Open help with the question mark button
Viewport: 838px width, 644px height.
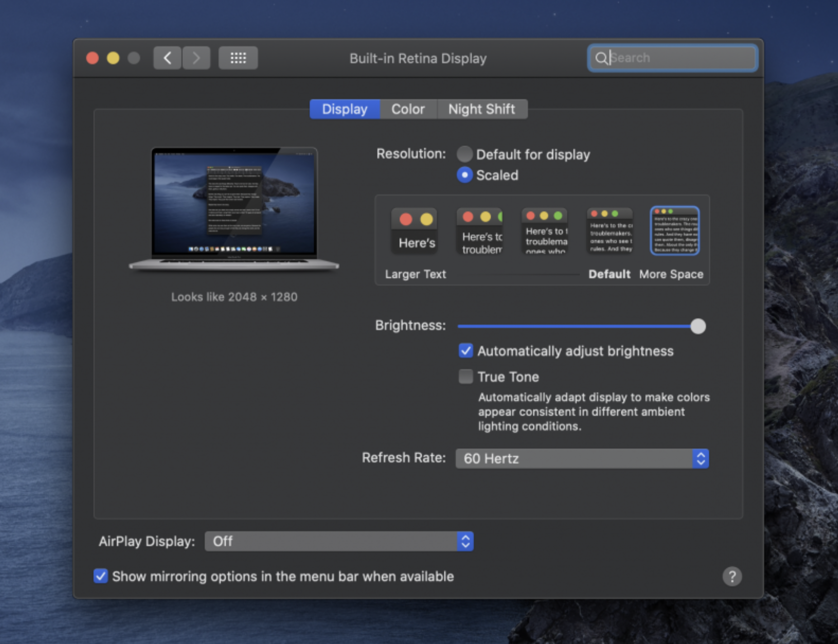(x=732, y=576)
